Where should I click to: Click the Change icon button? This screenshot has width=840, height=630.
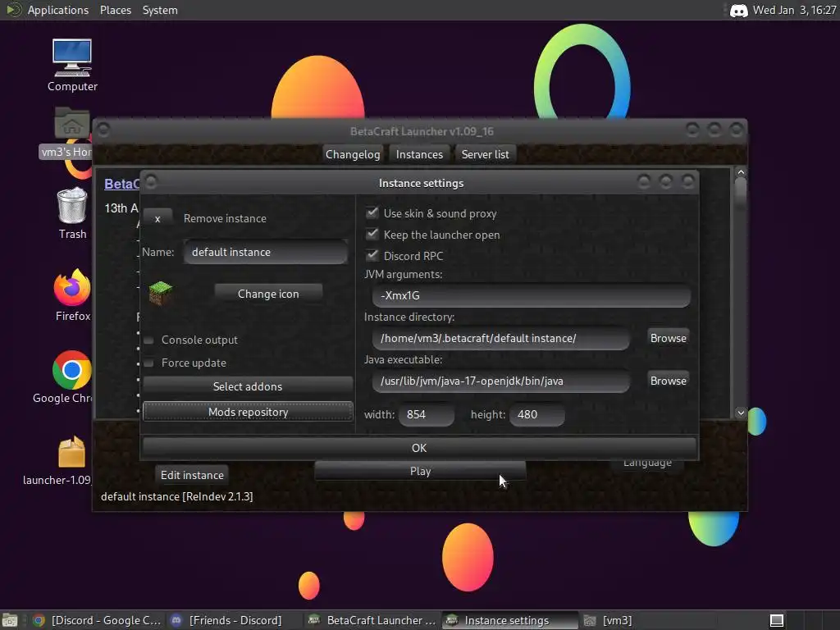tap(268, 294)
